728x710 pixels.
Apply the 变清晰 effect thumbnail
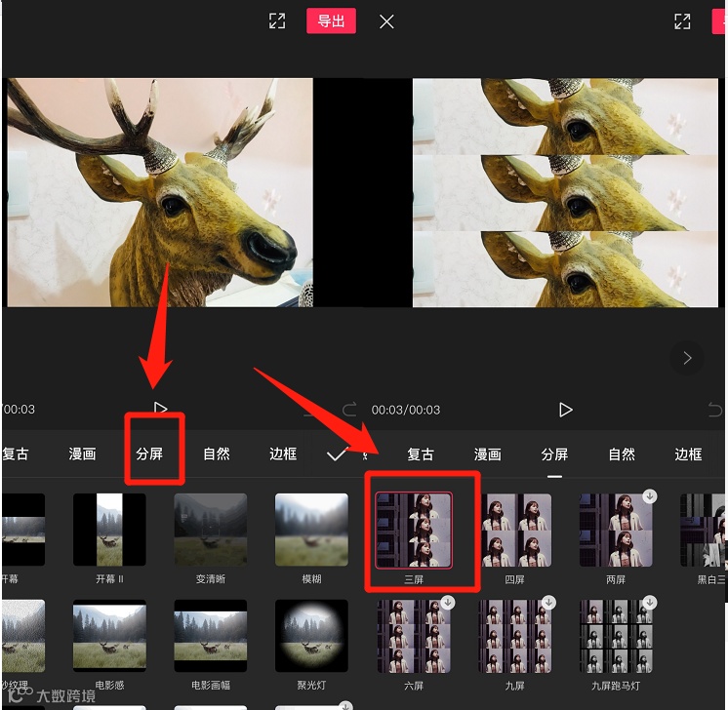pyautogui.click(x=211, y=530)
